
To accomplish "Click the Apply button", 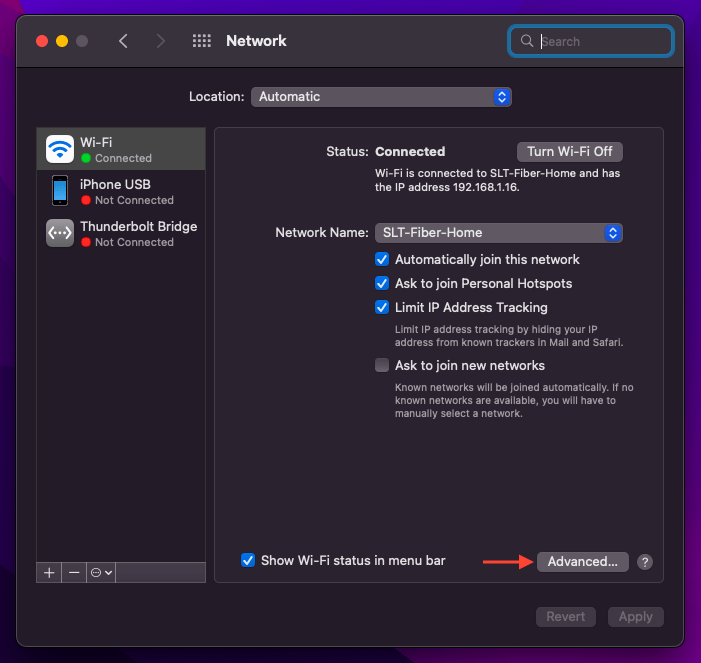I will coord(635,617).
